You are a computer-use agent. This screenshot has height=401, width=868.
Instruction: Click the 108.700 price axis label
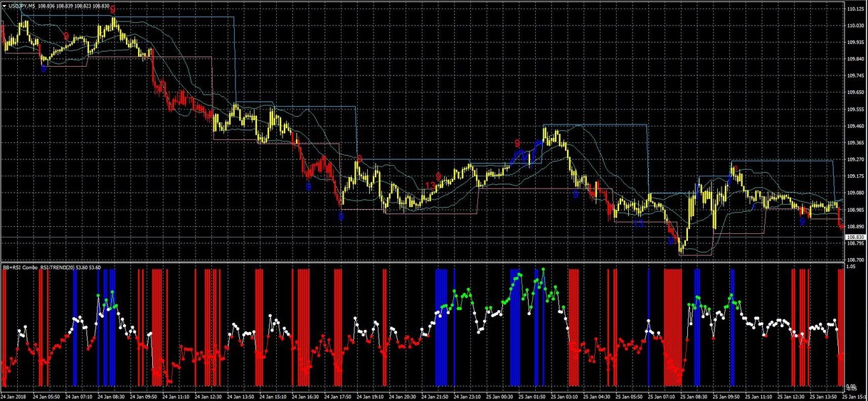tap(854, 260)
